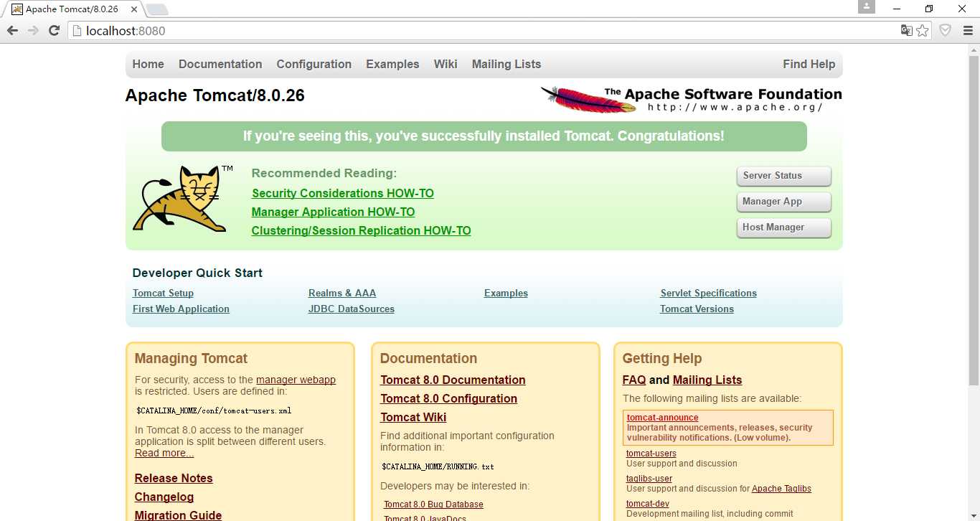The height and width of the screenshot is (521, 980).
Task: Open the shield extension icon
Action: (946, 30)
